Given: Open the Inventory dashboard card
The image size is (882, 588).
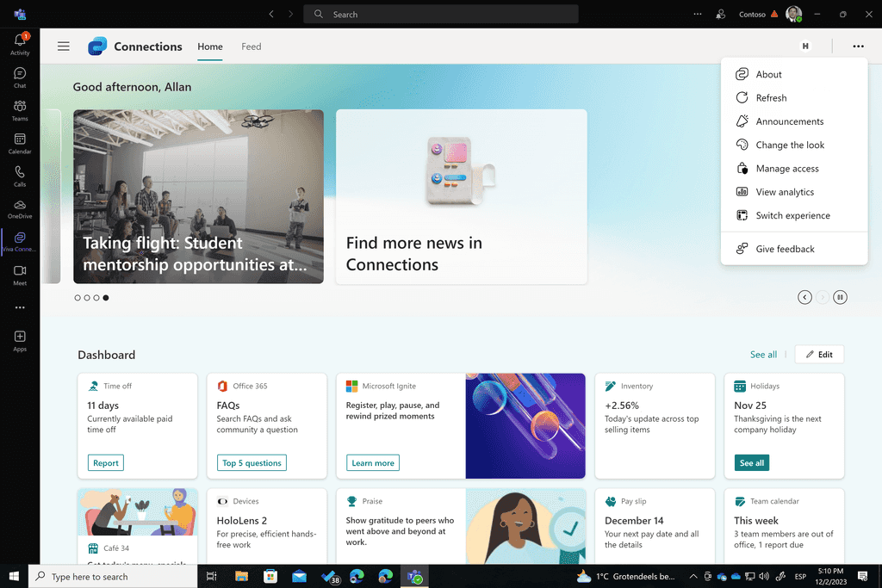Looking at the screenshot, I should tap(655, 425).
